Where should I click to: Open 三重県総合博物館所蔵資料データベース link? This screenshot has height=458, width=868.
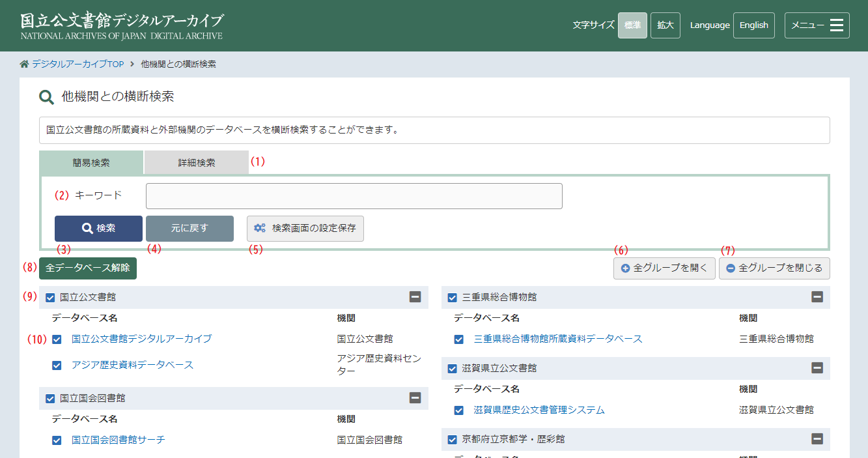pos(558,339)
